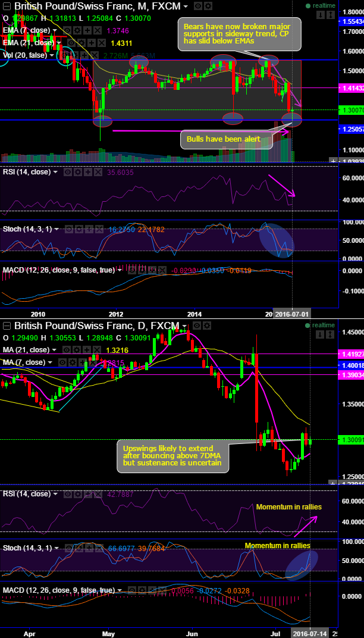The height and width of the screenshot is (638, 364).
Task: Remove the EMA (7, close) indicator
Action: (x=97, y=30)
